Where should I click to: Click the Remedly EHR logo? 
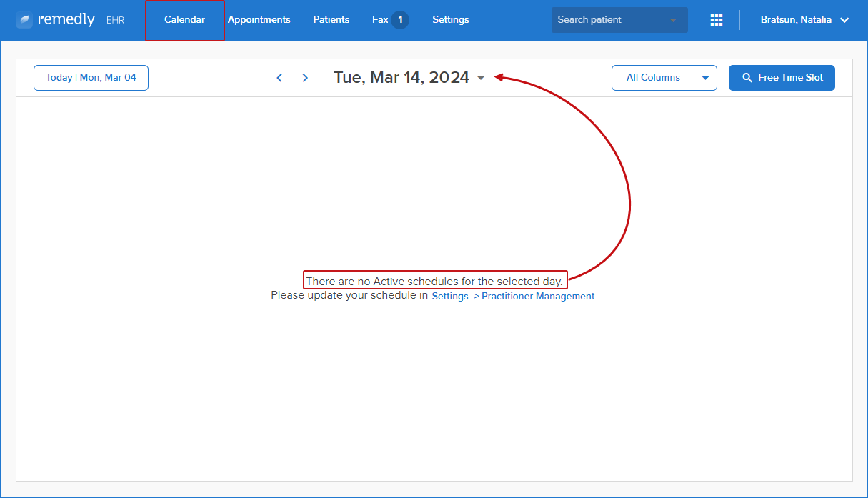tap(69, 20)
